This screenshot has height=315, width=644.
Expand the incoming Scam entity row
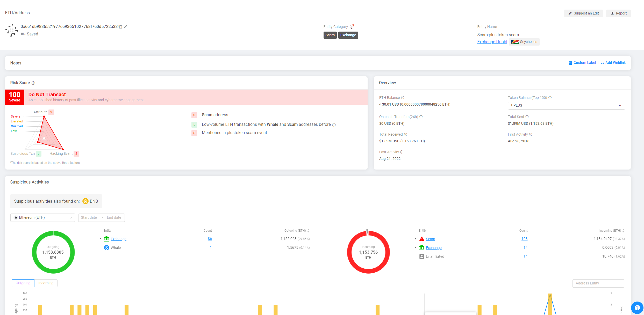point(416,239)
